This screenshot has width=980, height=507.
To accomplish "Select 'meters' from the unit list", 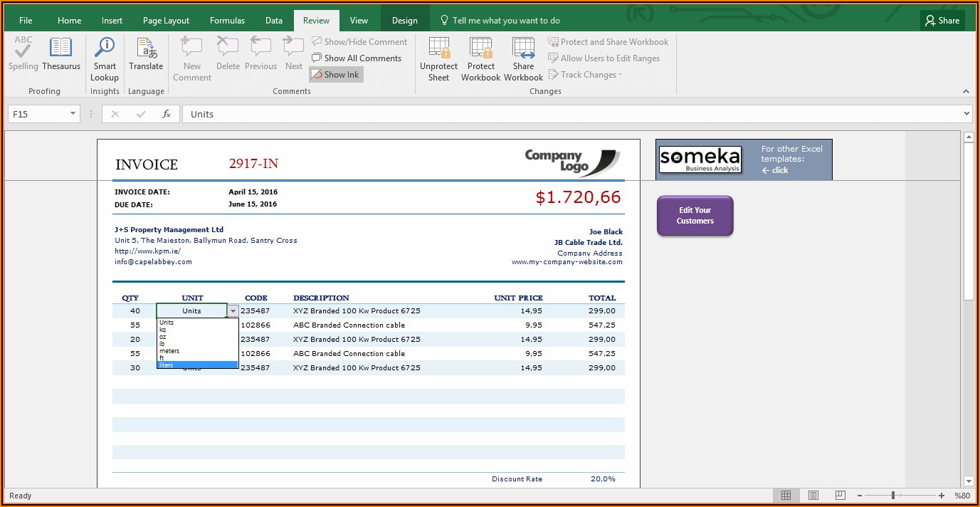I will pos(169,351).
